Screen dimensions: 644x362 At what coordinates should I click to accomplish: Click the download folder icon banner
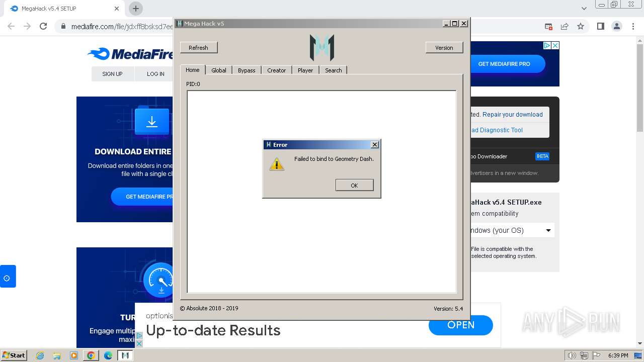152,122
